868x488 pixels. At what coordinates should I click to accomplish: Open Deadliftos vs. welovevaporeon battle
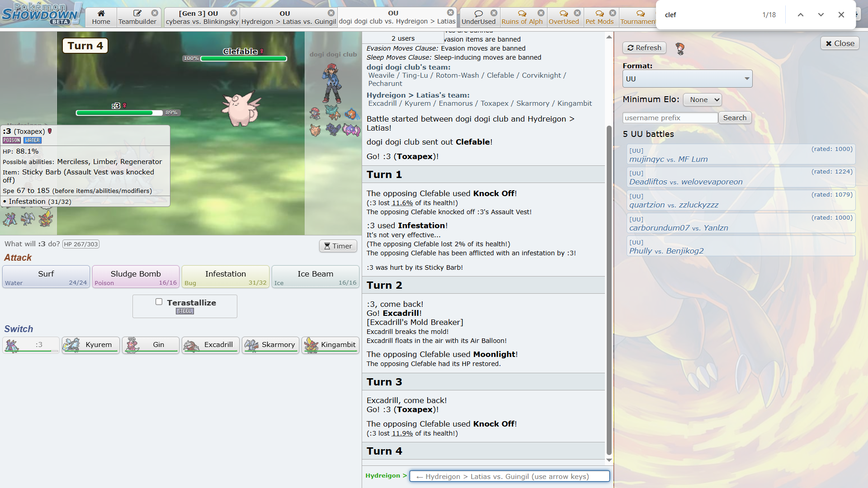pos(741,177)
